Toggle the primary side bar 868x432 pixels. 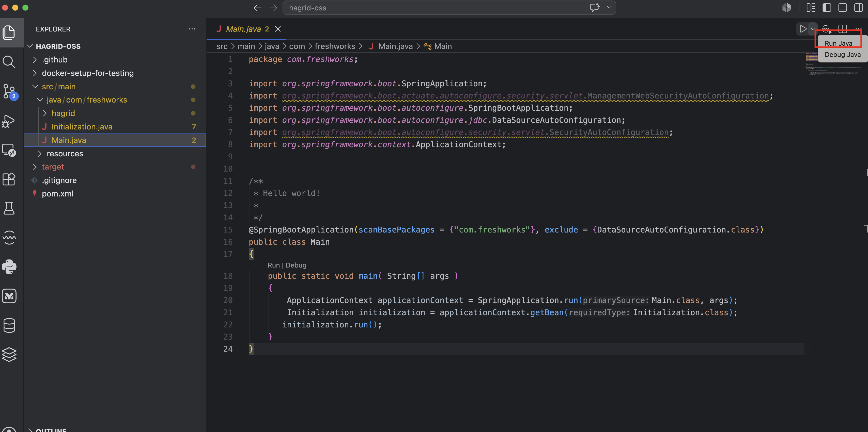point(827,8)
